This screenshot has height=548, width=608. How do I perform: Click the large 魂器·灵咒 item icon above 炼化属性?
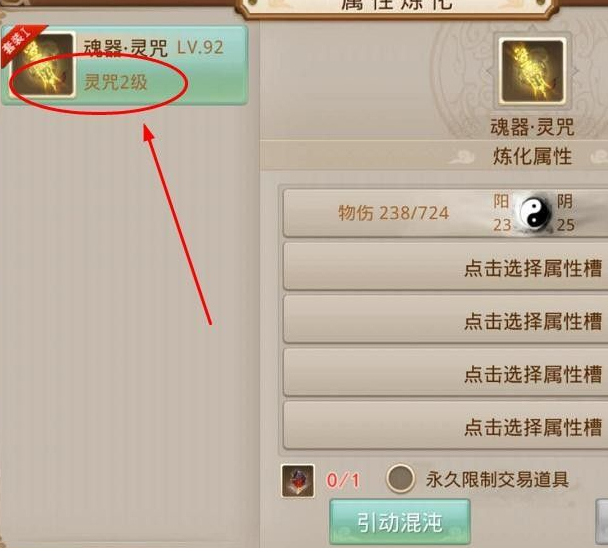click(x=532, y=71)
